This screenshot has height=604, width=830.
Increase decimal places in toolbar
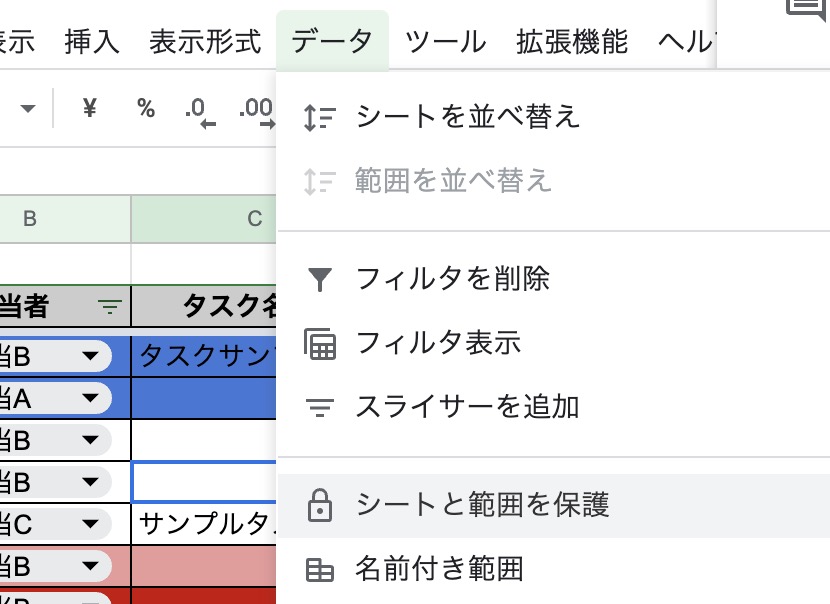tap(256, 110)
